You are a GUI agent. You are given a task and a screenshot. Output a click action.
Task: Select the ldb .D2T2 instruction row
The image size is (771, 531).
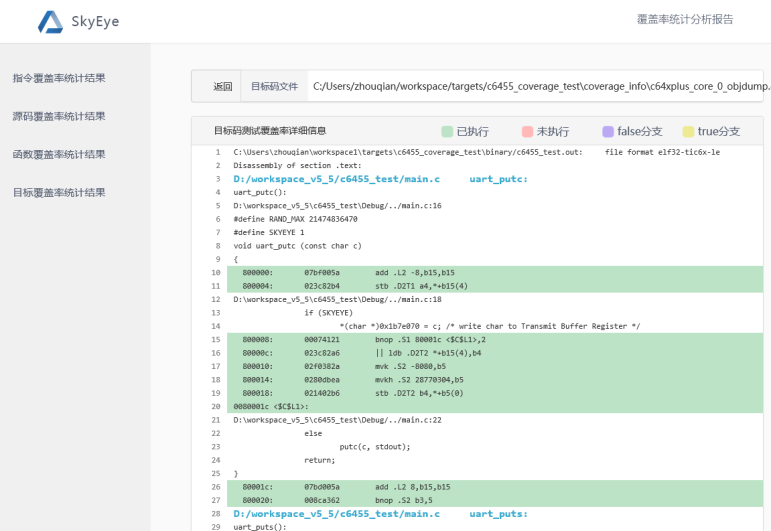click(x=495, y=353)
